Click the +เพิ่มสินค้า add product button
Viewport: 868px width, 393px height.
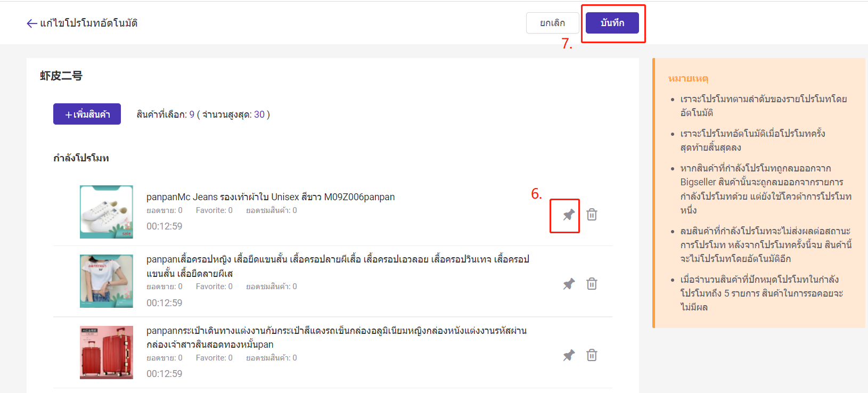[x=87, y=114]
